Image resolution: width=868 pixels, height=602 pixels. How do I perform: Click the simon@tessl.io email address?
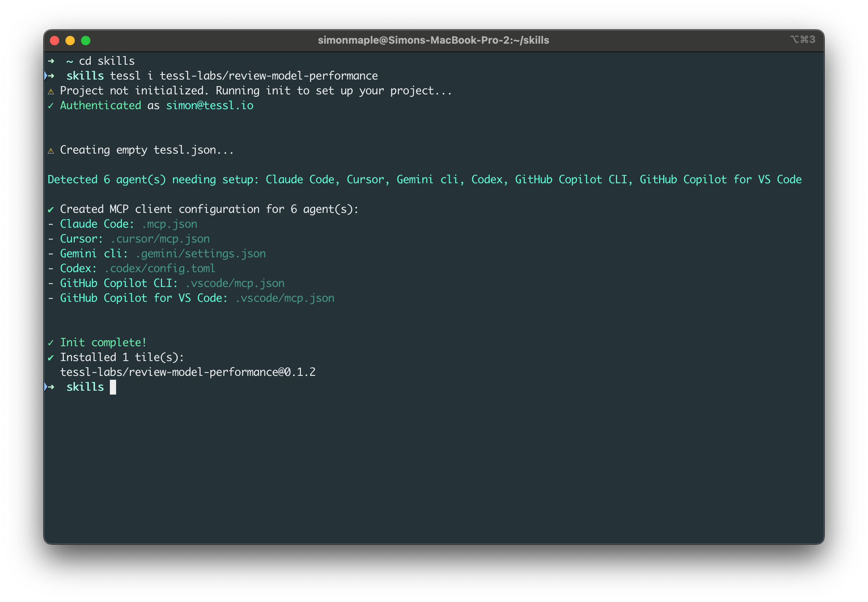point(210,106)
